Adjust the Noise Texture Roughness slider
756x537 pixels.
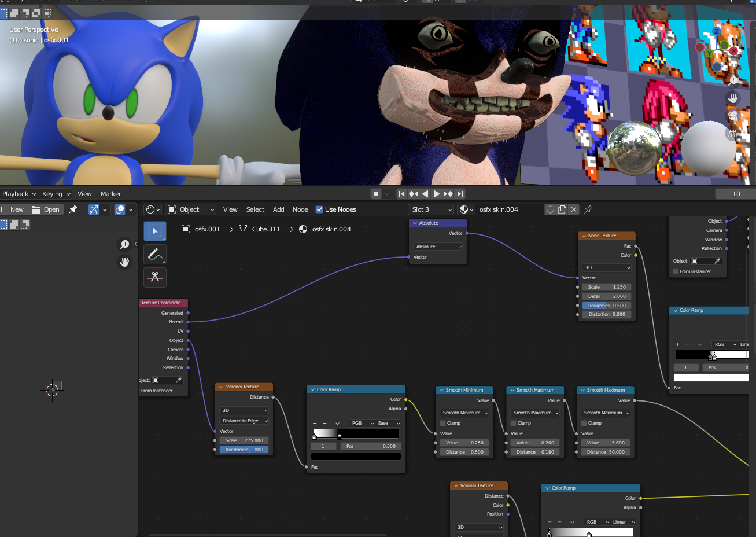click(x=606, y=306)
